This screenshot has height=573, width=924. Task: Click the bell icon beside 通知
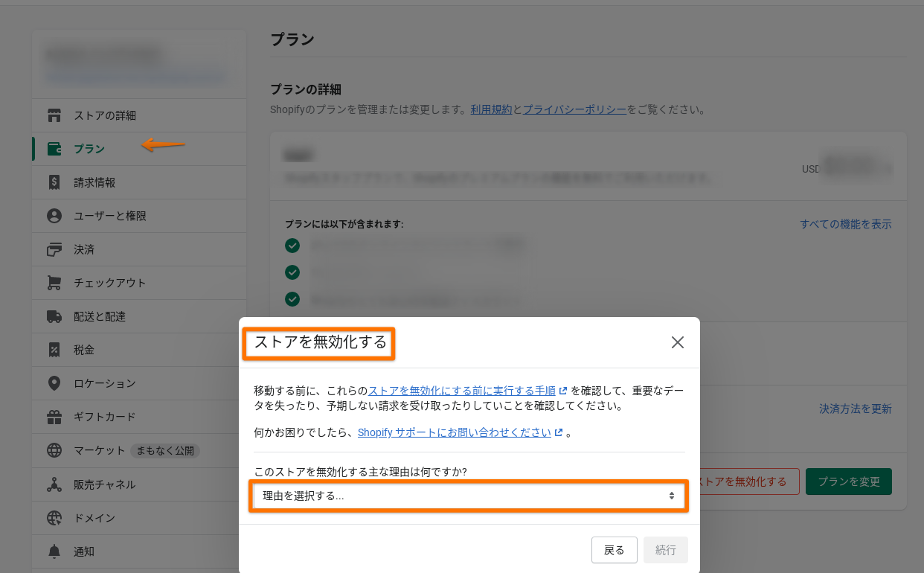pyautogui.click(x=54, y=551)
